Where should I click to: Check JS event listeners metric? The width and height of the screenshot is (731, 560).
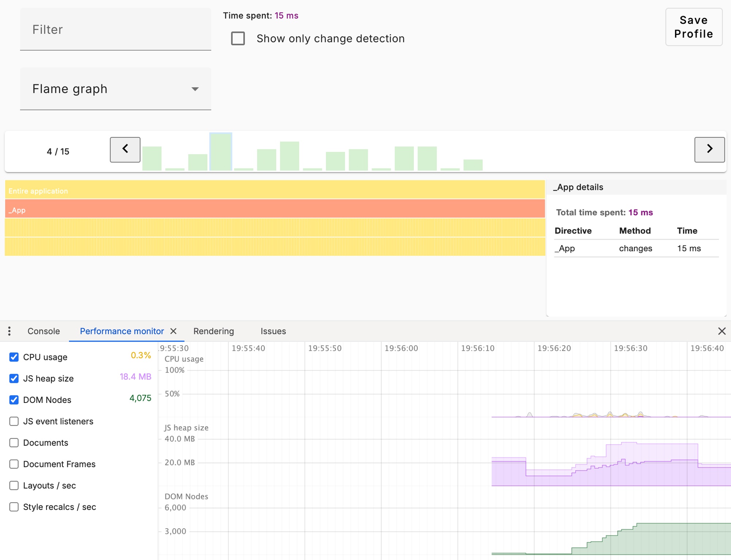coord(14,421)
